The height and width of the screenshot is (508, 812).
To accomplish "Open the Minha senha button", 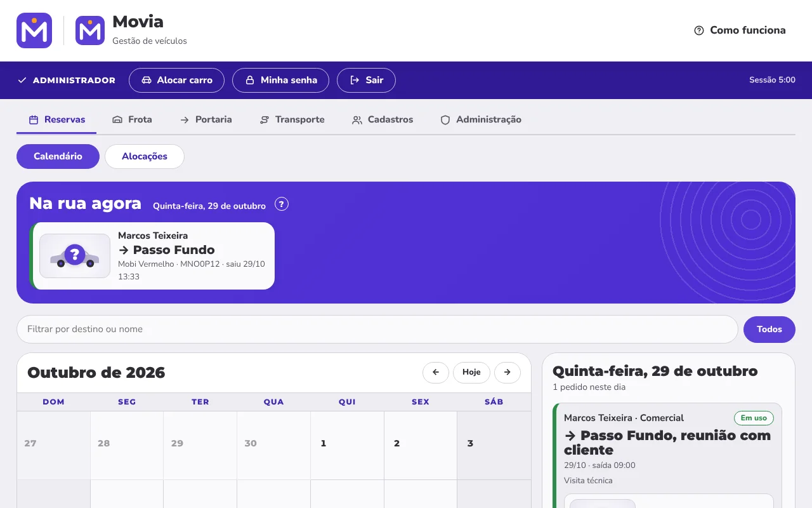I will (280, 80).
